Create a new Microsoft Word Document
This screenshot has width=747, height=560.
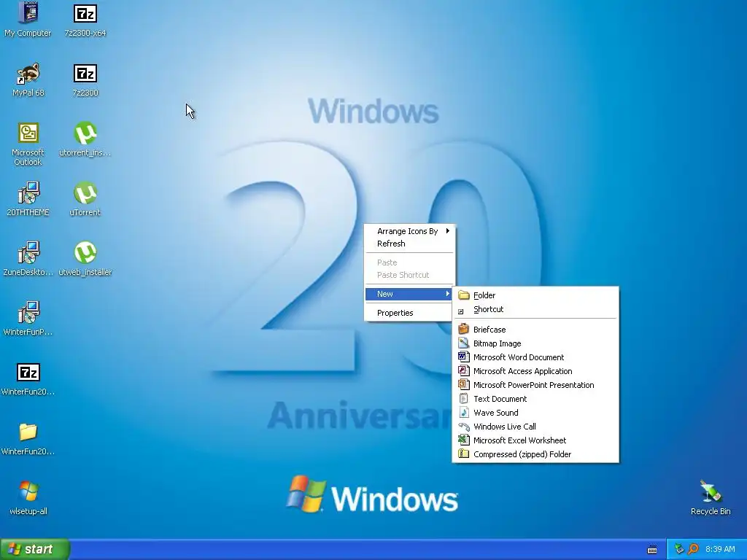click(535, 357)
